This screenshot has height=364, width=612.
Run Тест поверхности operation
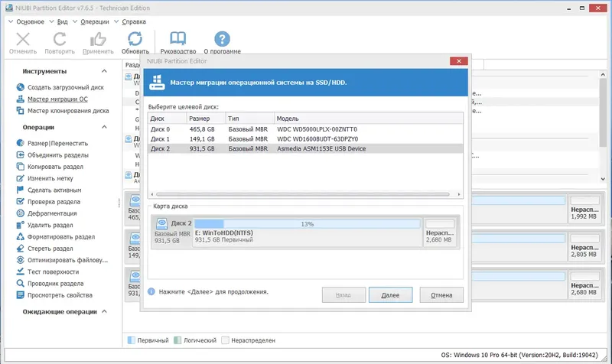53,272
